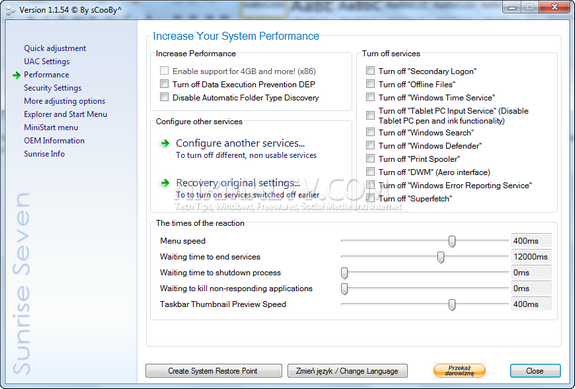
Task: Open the Configure another services link
Action: pos(240,143)
